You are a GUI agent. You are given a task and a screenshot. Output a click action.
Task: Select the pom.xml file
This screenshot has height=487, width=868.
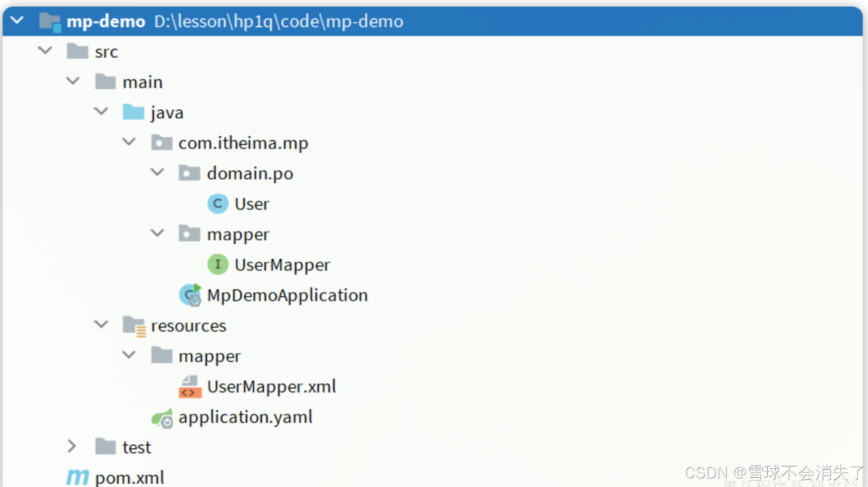128,477
